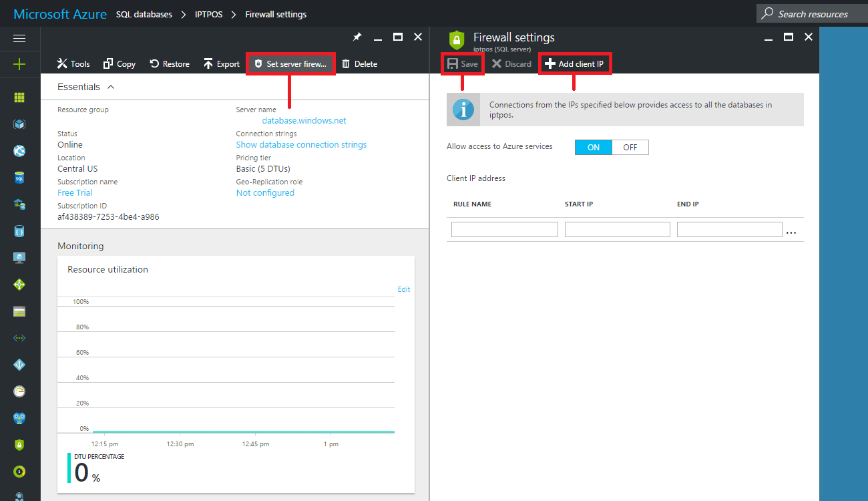868x501 pixels.
Task: Focus the Start IP input field
Action: [x=617, y=230]
